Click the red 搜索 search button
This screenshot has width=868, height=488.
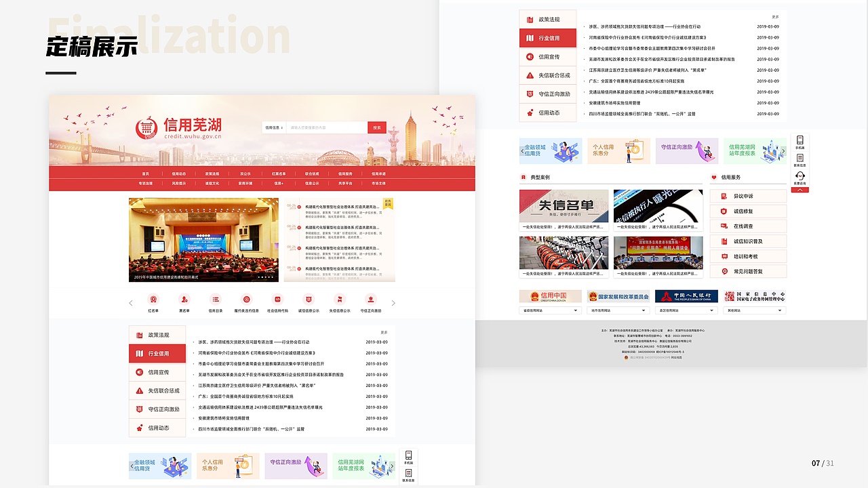(376, 127)
